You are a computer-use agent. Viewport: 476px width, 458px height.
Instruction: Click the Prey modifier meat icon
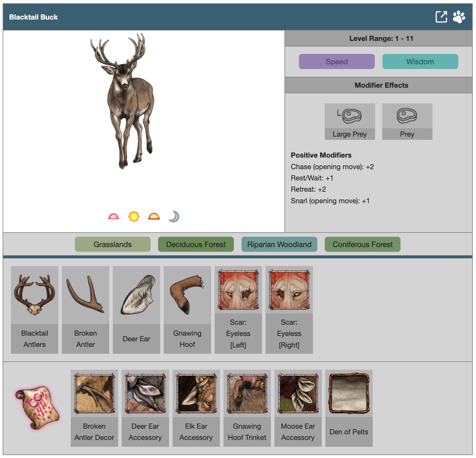pyautogui.click(x=407, y=116)
